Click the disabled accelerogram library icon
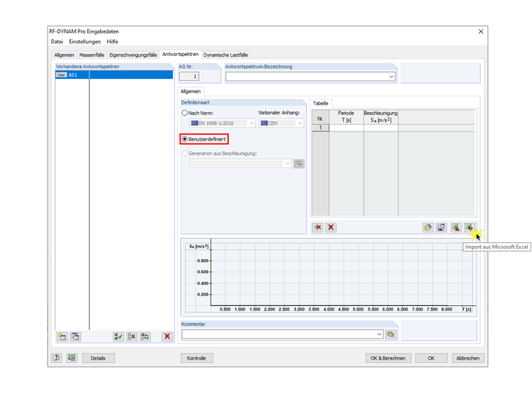 click(x=299, y=164)
